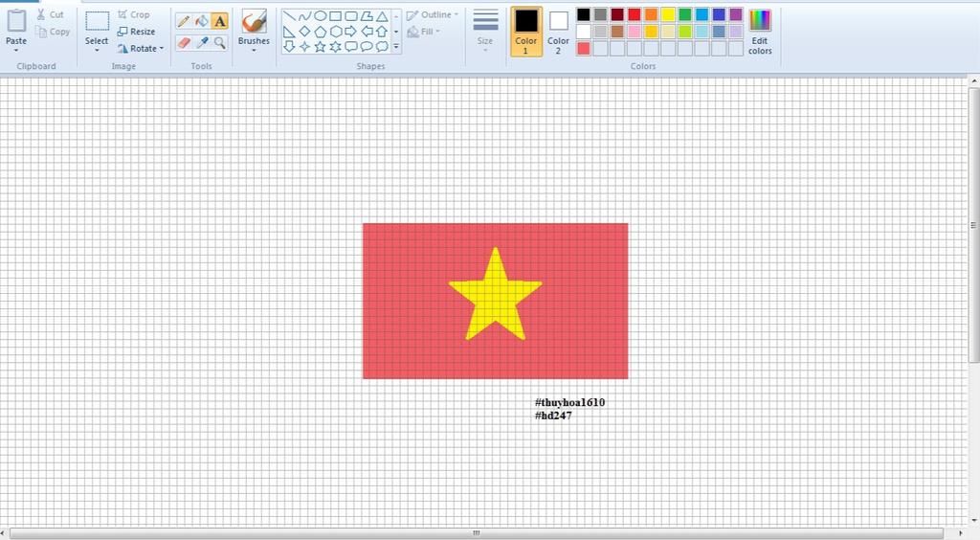The image size is (980, 540).
Task: Activate the Color 2 selector
Action: pyautogui.click(x=558, y=32)
